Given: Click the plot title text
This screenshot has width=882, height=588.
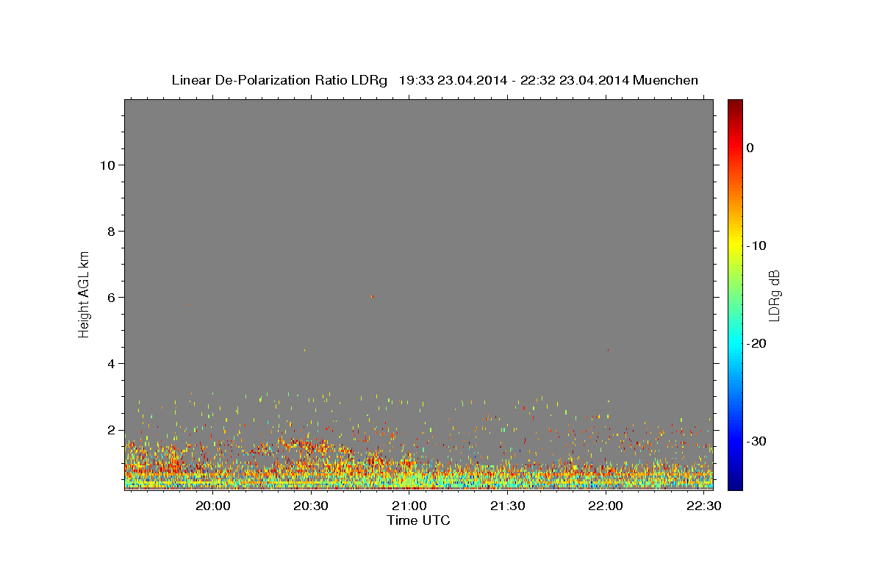Looking at the screenshot, I should [x=434, y=80].
